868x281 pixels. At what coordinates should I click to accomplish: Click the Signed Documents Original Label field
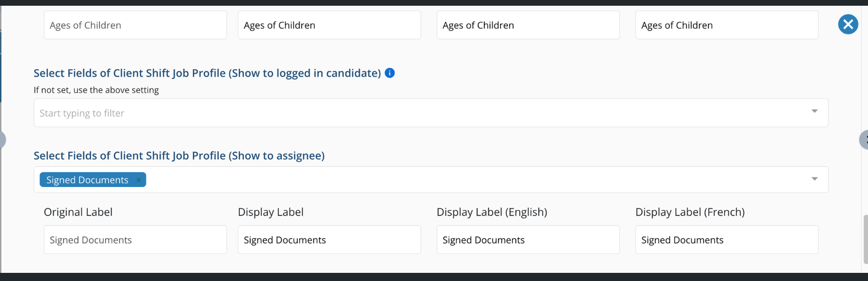[x=135, y=240]
